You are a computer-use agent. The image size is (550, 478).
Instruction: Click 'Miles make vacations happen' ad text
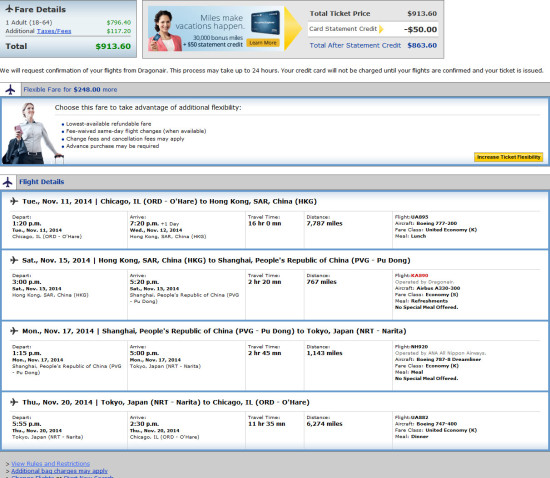coord(210,22)
